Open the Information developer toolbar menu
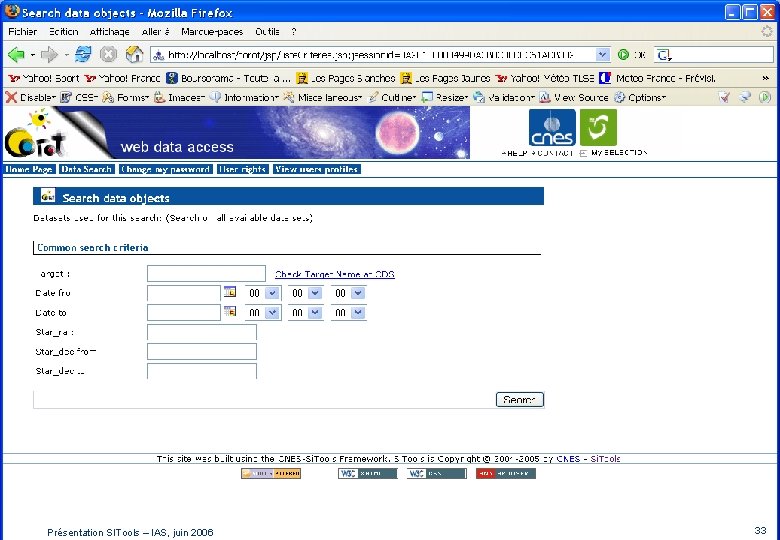The height and width of the screenshot is (540, 780). click(244, 97)
